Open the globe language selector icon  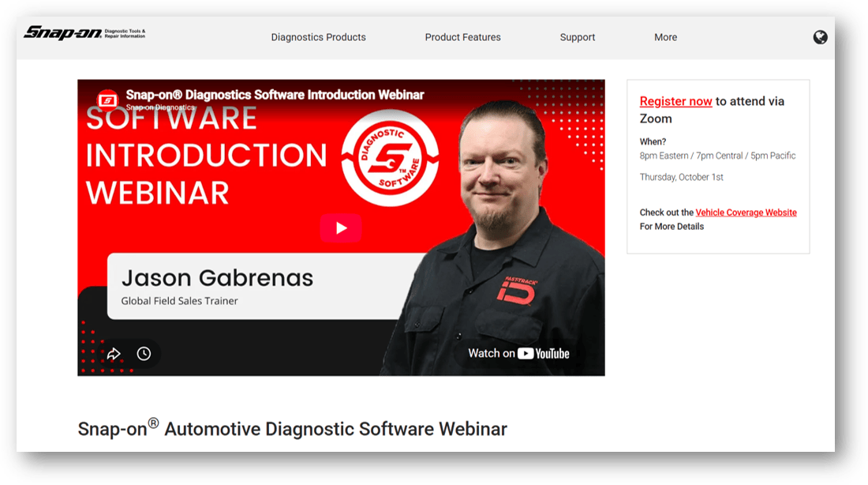[x=820, y=37]
